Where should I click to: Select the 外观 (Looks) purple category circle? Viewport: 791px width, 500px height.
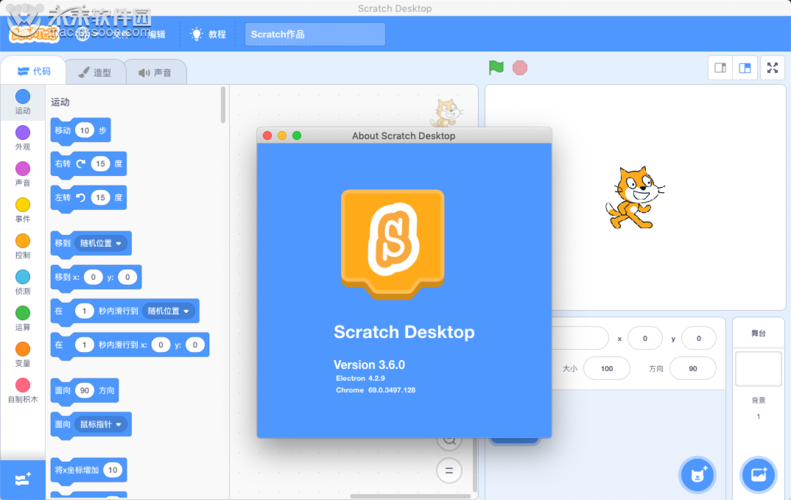(x=23, y=133)
